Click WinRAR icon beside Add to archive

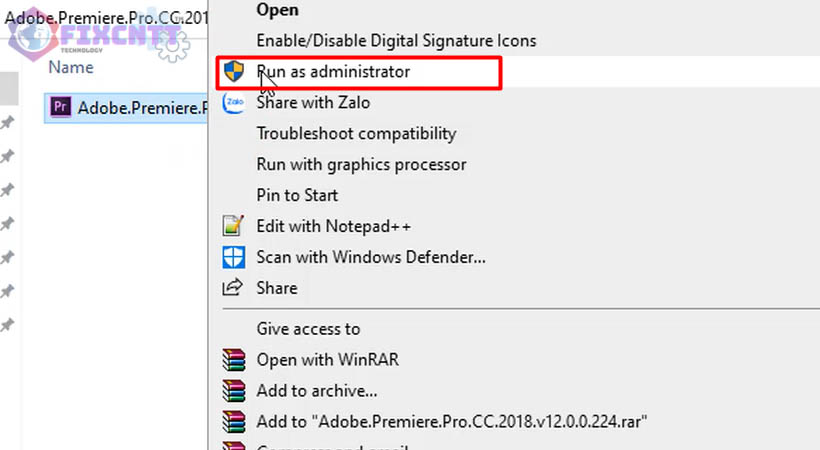point(233,391)
